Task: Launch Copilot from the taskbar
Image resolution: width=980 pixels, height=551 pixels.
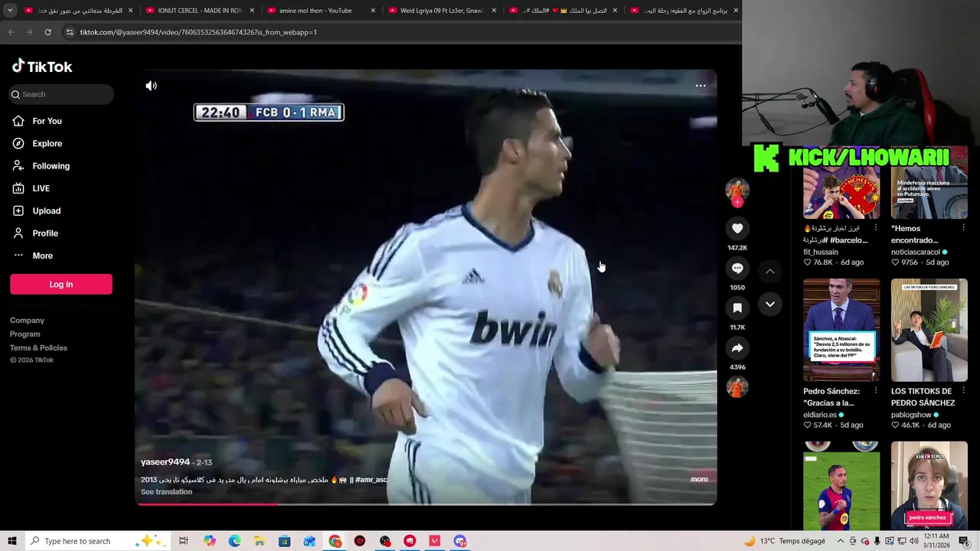Action: tap(210, 541)
